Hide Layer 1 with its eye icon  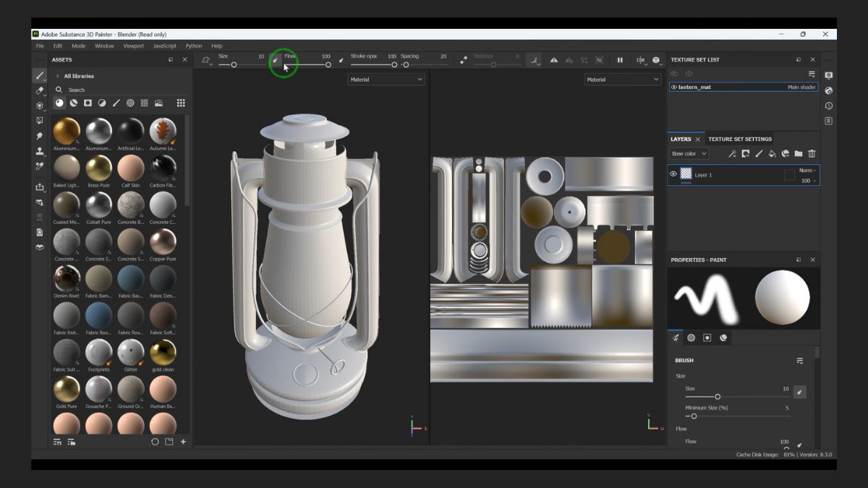[673, 174]
